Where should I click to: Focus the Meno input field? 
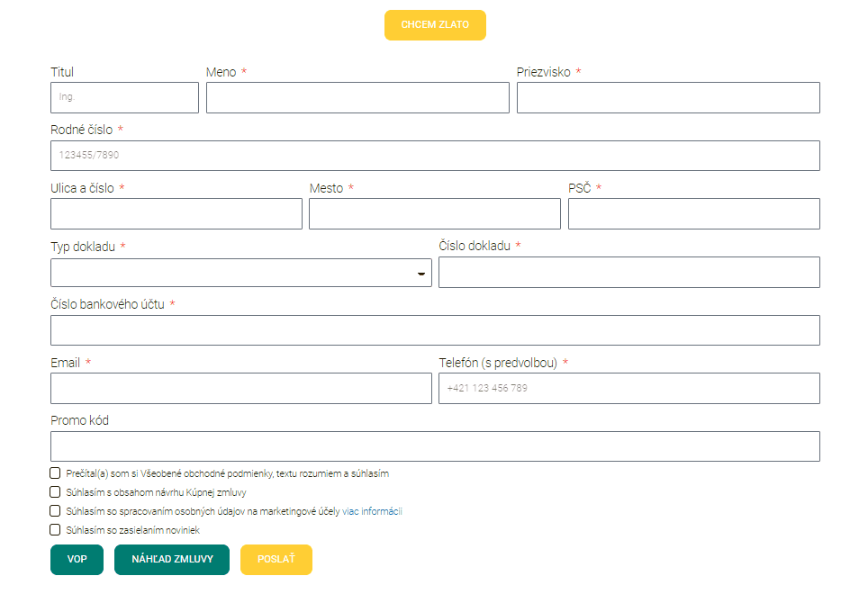[x=357, y=97]
